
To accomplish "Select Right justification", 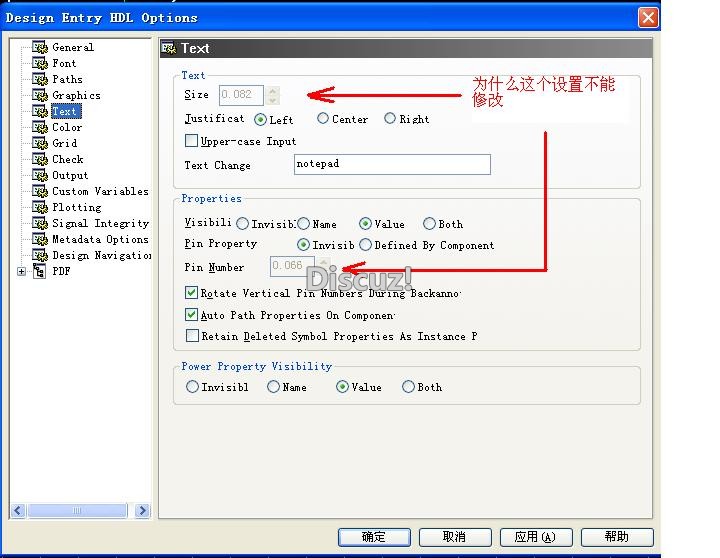I will [x=390, y=118].
